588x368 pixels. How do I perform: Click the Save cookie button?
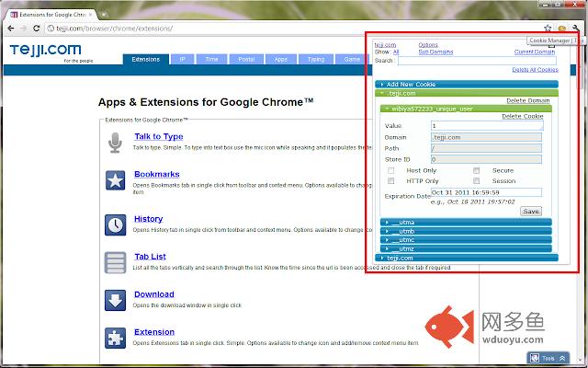pyautogui.click(x=531, y=212)
